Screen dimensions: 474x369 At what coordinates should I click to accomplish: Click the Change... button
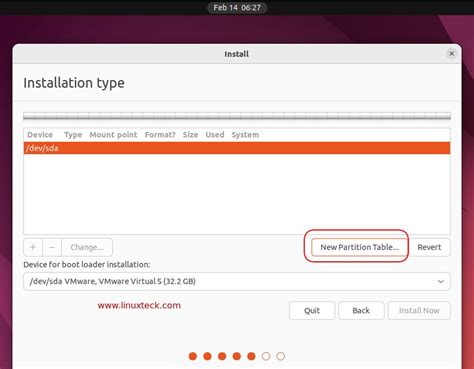click(x=87, y=247)
